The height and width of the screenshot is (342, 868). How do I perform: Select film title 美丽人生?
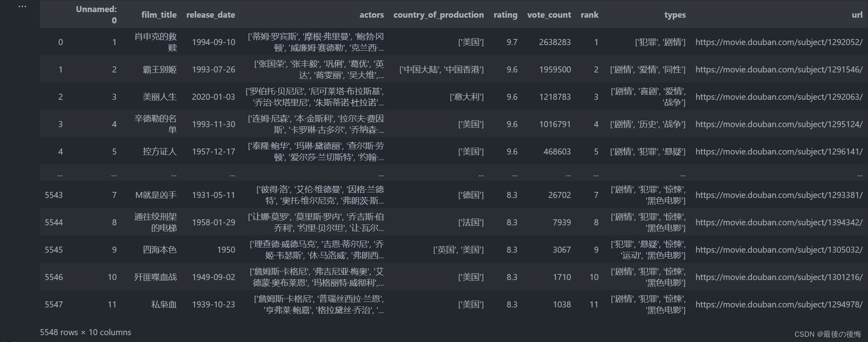160,97
